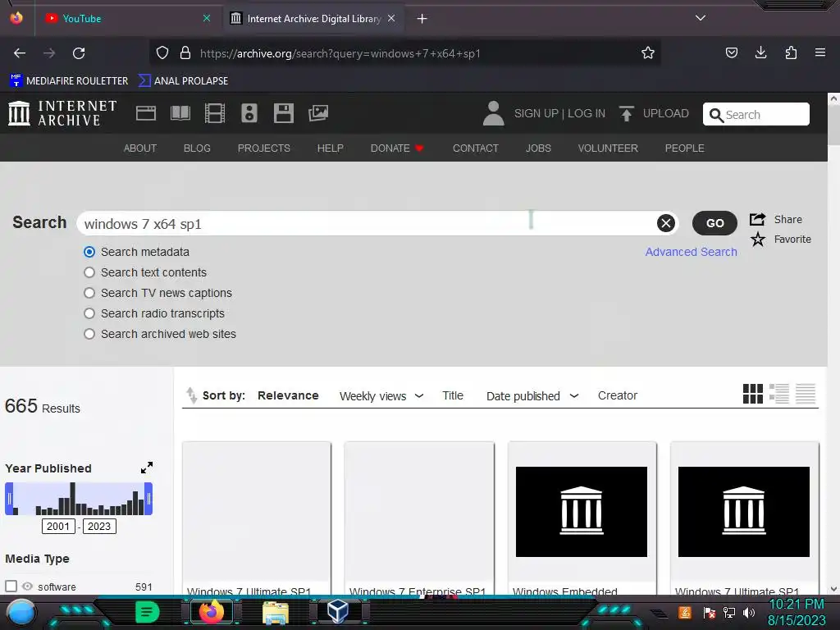Viewport: 840px width, 630px height.
Task: Click the tracking protection shield icon
Action: [x=162, y=53]
